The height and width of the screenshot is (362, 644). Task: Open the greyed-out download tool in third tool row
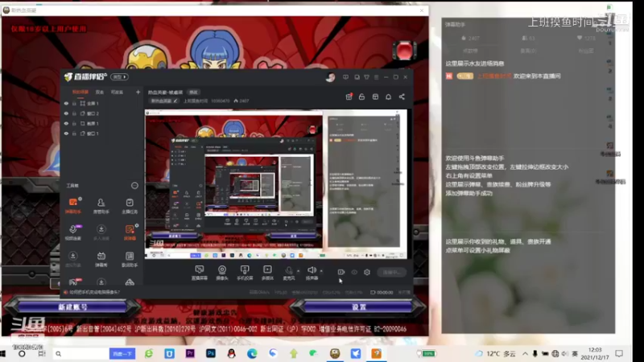click(x=73, y=259)
